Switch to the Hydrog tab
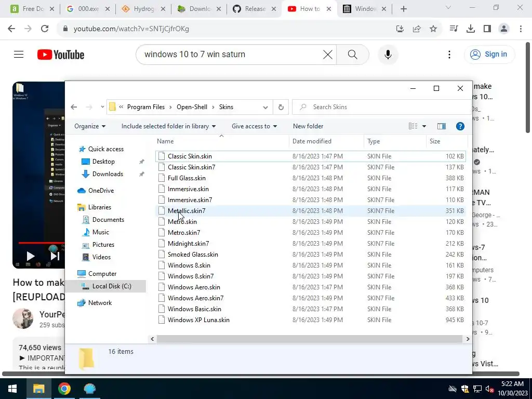This screenshot has width=532, height=399. 143,9
